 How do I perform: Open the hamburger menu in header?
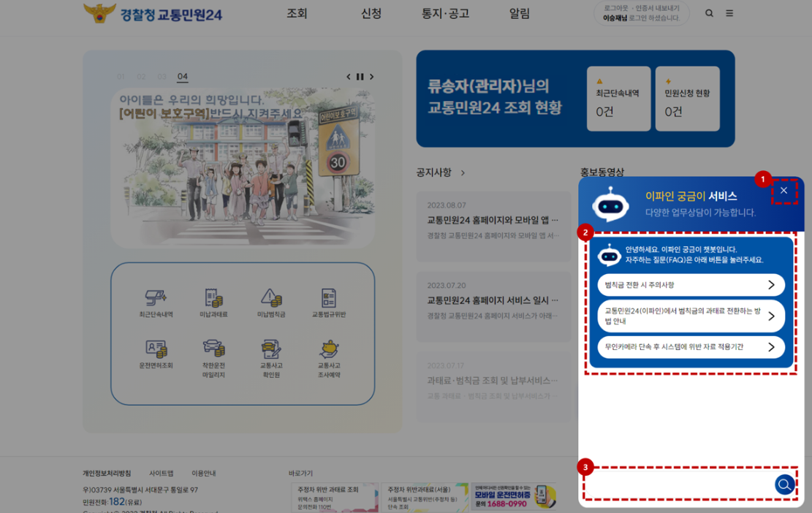[729, 13]
